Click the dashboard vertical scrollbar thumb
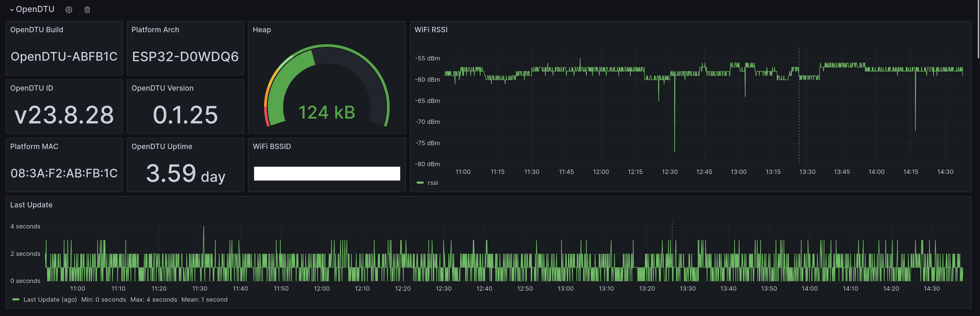This screenshot has height=316, width=980. [x=978, y=29]
